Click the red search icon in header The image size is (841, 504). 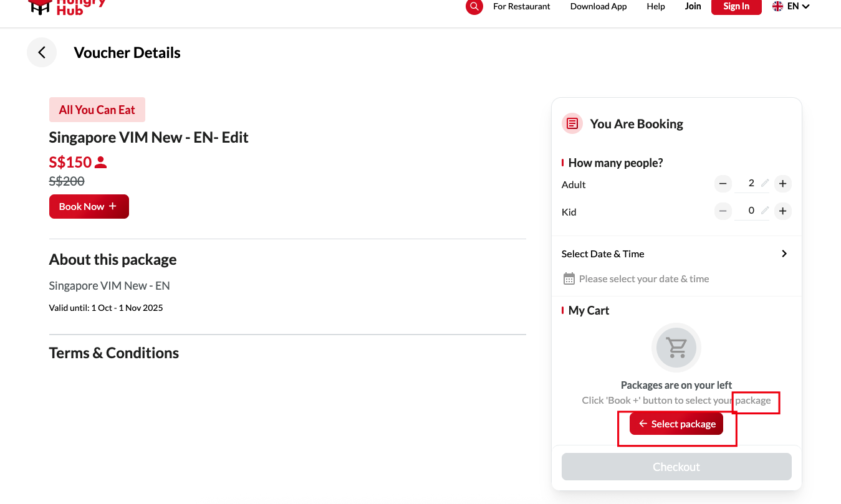(474, 7)
